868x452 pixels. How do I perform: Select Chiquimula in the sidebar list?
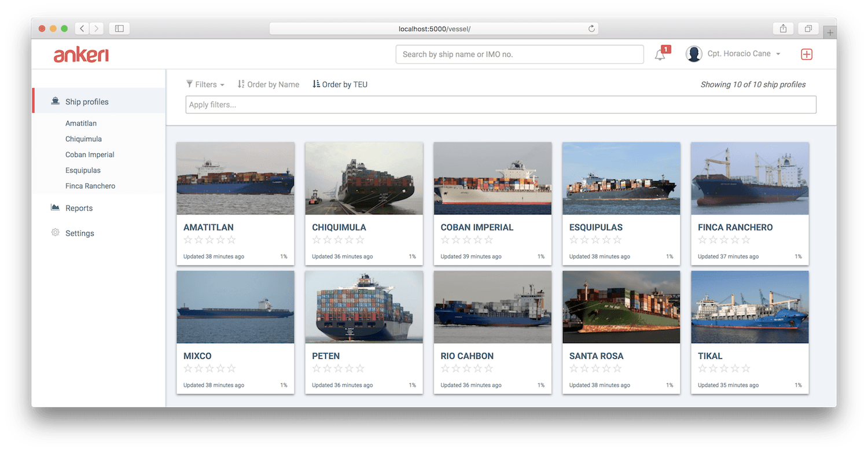click(83, 139)
